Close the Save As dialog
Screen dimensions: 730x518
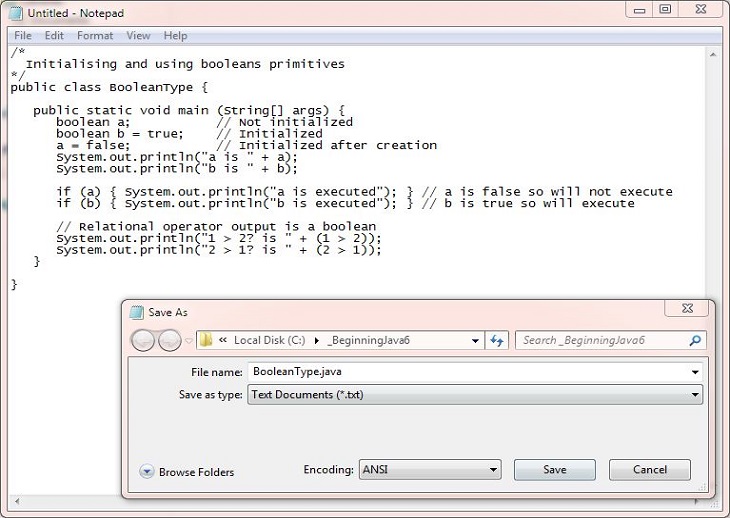688,308
